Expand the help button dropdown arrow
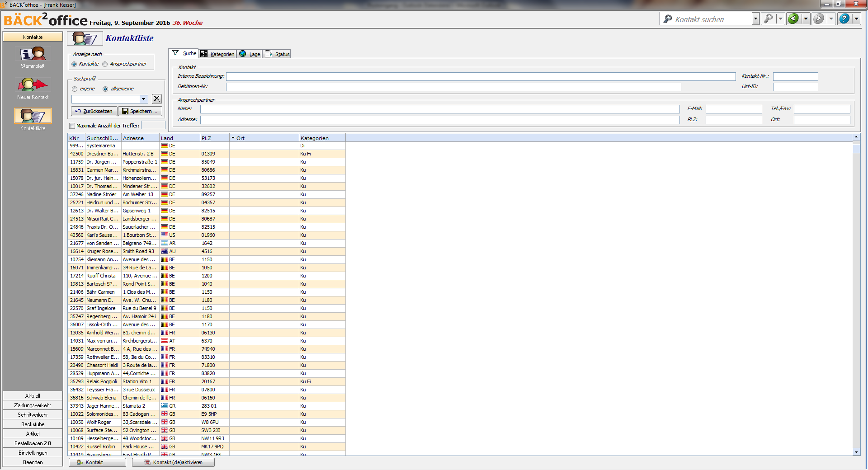This screenshot has width=868, height=470. tap(856, 19)
